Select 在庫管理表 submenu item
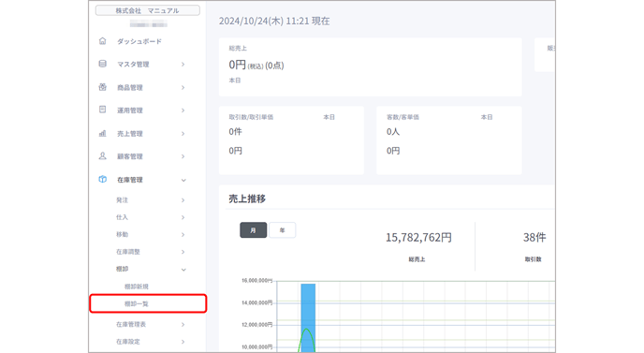The width and height of the screenshot is (644, 353). (131, 325)
